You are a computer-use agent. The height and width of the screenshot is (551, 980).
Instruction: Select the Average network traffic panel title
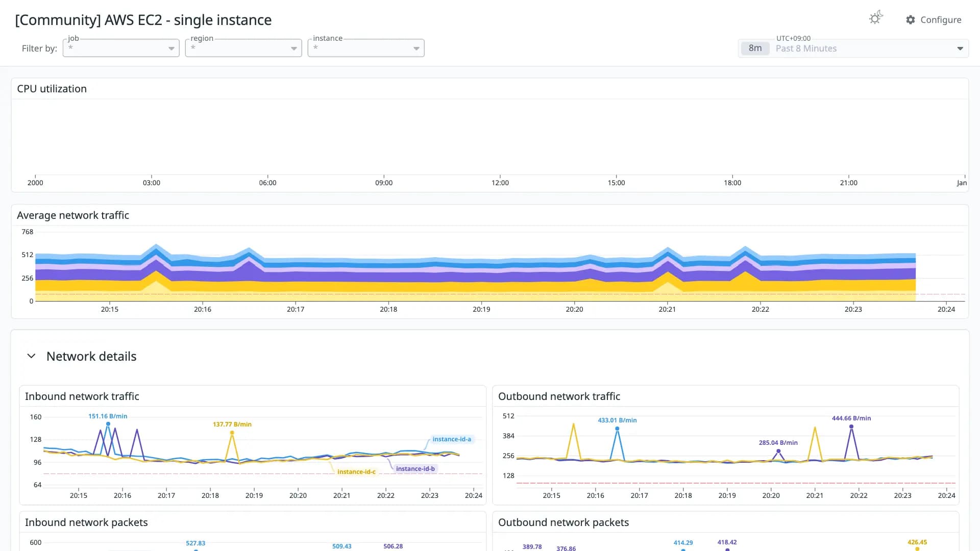(73, 215)
